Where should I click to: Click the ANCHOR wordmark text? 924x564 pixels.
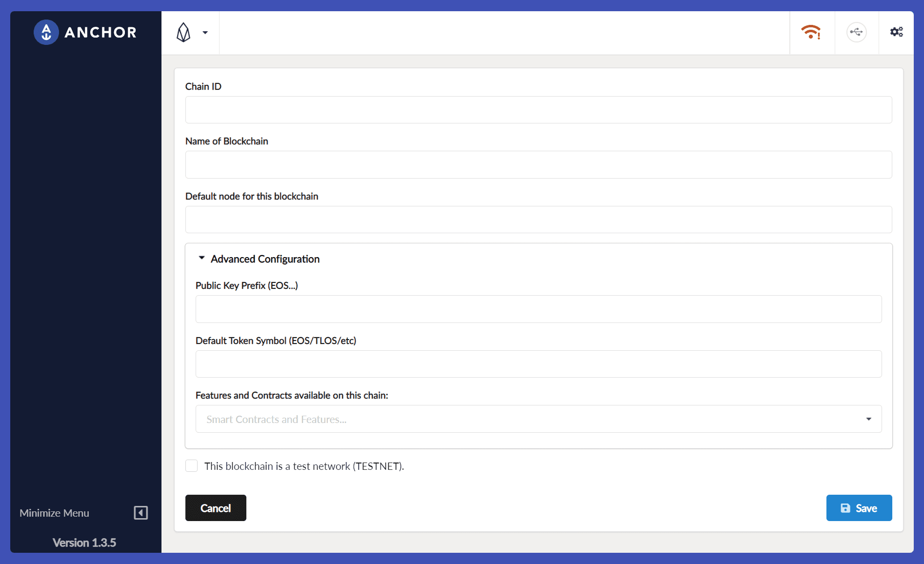pyautogui.click(x=101, y=32)
